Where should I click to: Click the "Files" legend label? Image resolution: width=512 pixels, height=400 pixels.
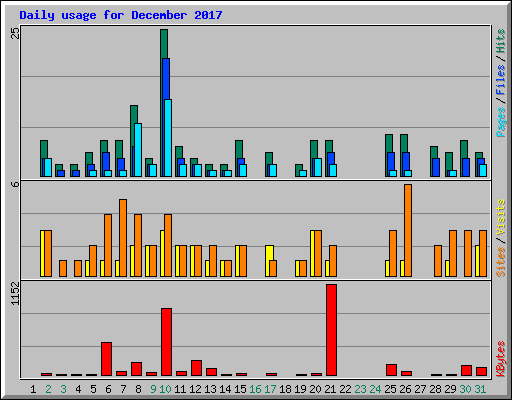500,79
